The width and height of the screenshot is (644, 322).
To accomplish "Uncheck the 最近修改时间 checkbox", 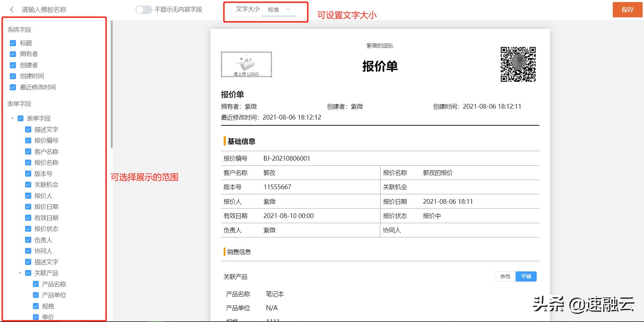I will 13,87.
